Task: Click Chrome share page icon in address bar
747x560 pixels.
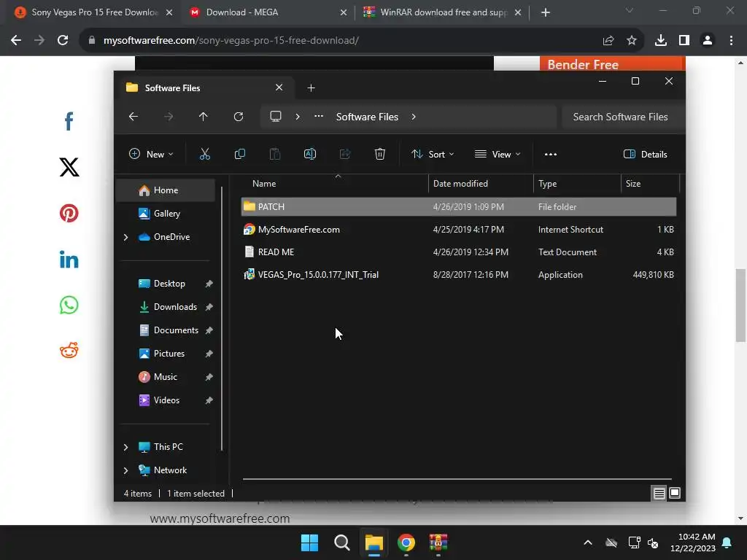Action: tap(608, 41)
